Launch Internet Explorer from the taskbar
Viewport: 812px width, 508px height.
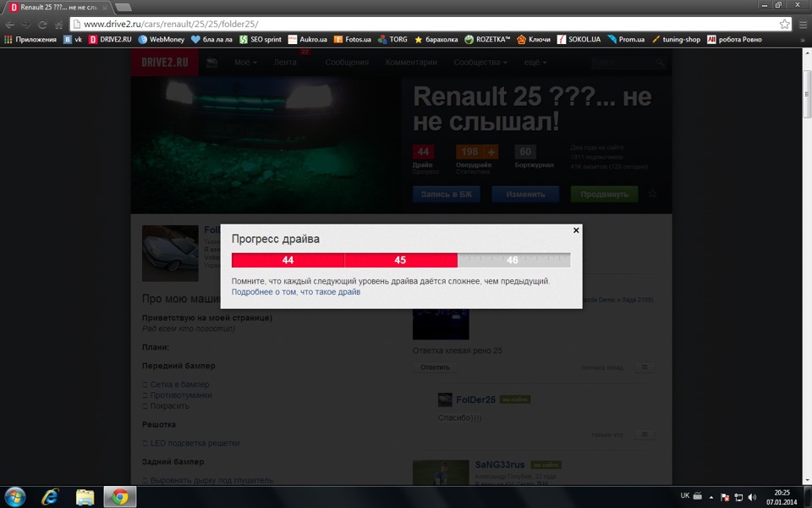50,497
